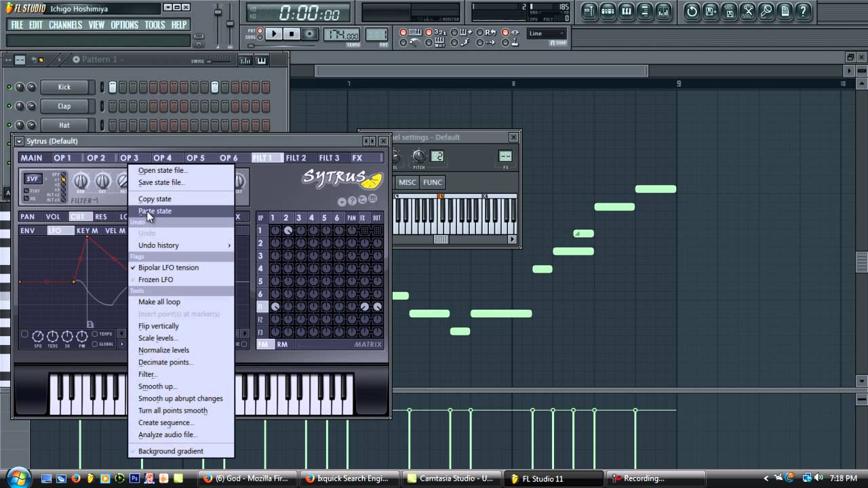This screenshot has width=868, height=488.
Task: Click the Sytrus question-mark about icon
Action: [352, 201]
